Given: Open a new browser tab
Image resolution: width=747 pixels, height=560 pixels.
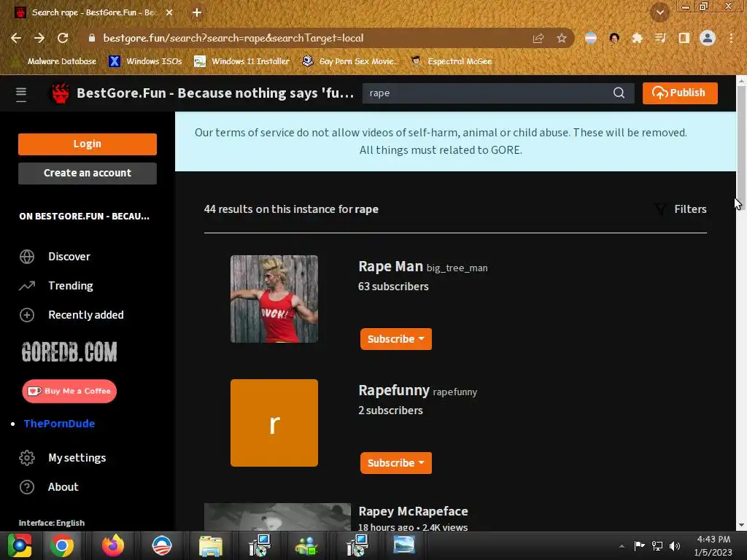Looking at the screenshot, I should 197,12.
